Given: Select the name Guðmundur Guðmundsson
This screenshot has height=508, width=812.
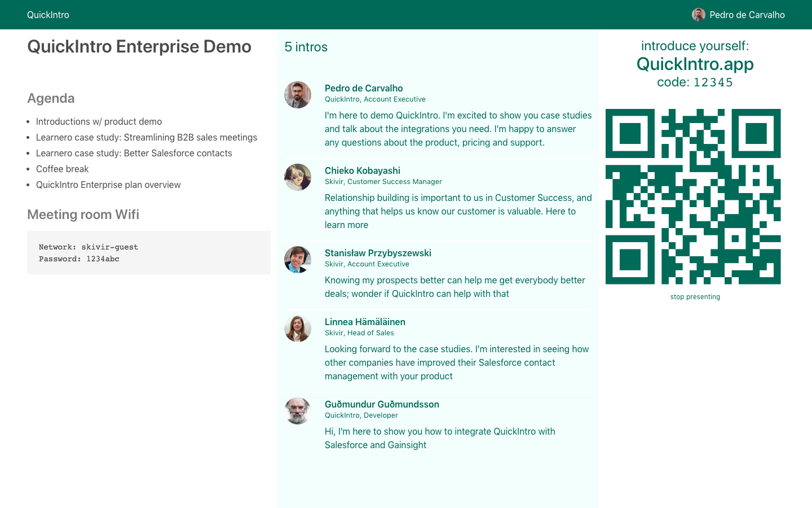Looking at the screenshot, I should pyautogui.click(x=382, y=404).
